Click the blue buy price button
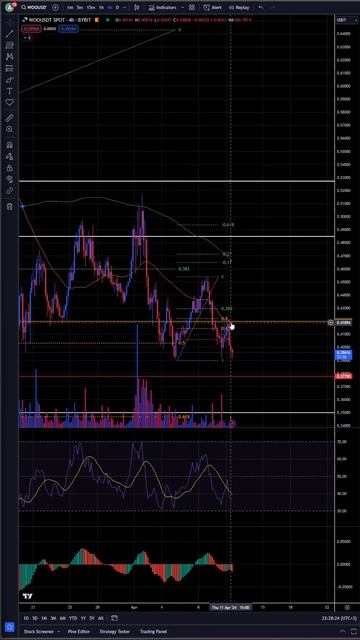 pos(68,29)
